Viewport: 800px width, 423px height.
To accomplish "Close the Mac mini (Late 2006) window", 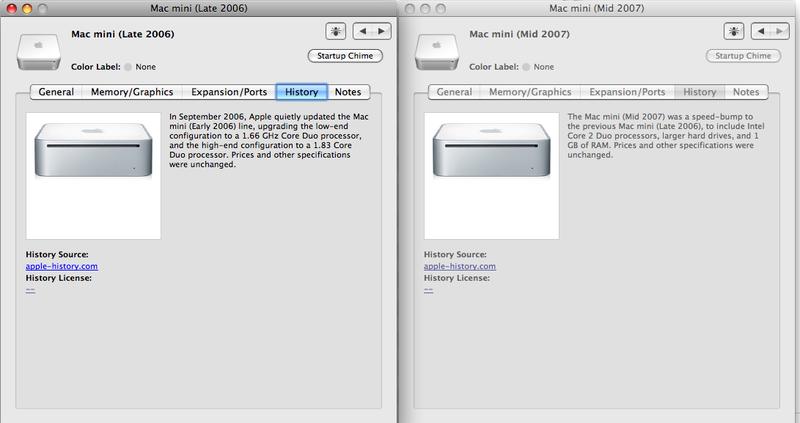I will click(11, 8).
